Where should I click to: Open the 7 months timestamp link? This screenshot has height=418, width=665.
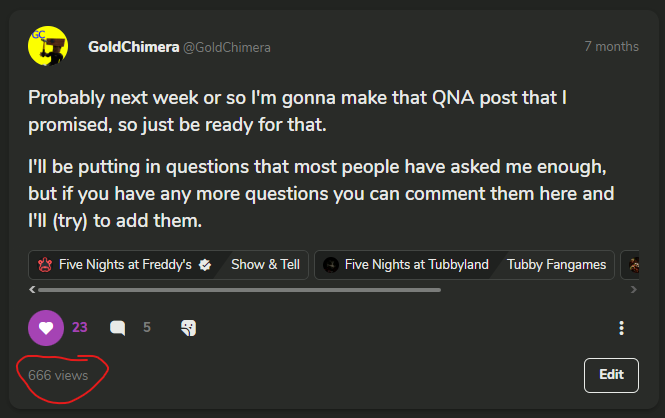611,46
